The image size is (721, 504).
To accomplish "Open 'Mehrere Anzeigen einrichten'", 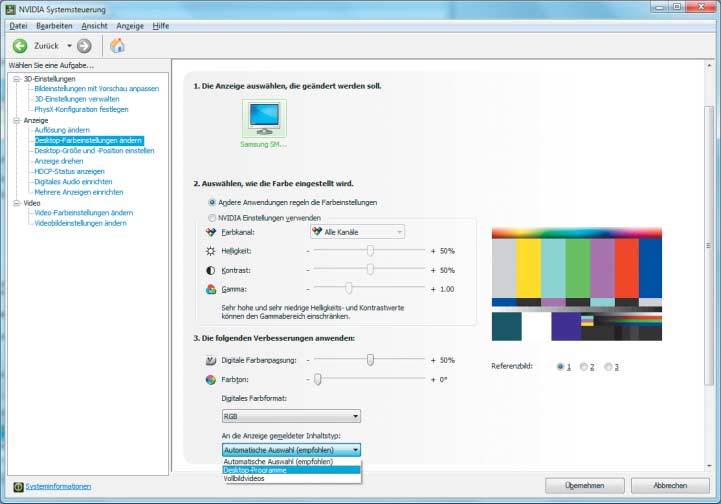I will point(79,192).
